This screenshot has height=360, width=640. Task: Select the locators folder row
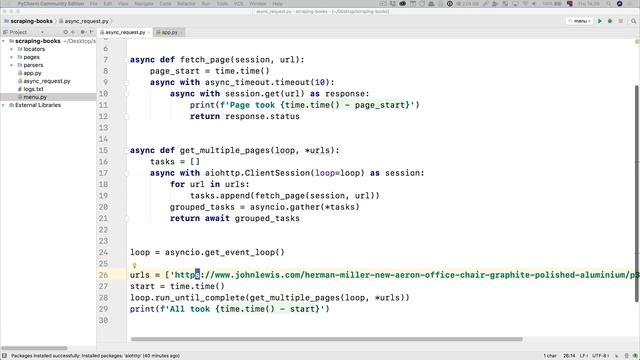point(48,49)
